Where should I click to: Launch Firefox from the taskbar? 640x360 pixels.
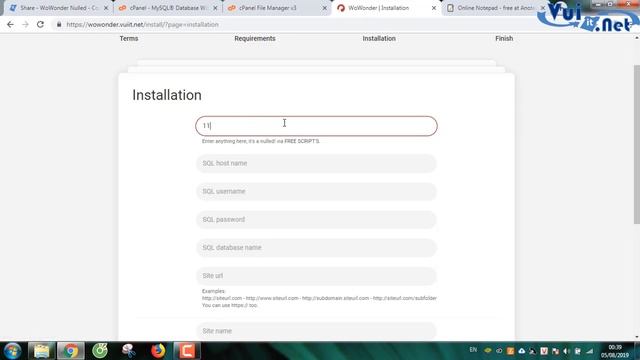[x=158, y=351]
